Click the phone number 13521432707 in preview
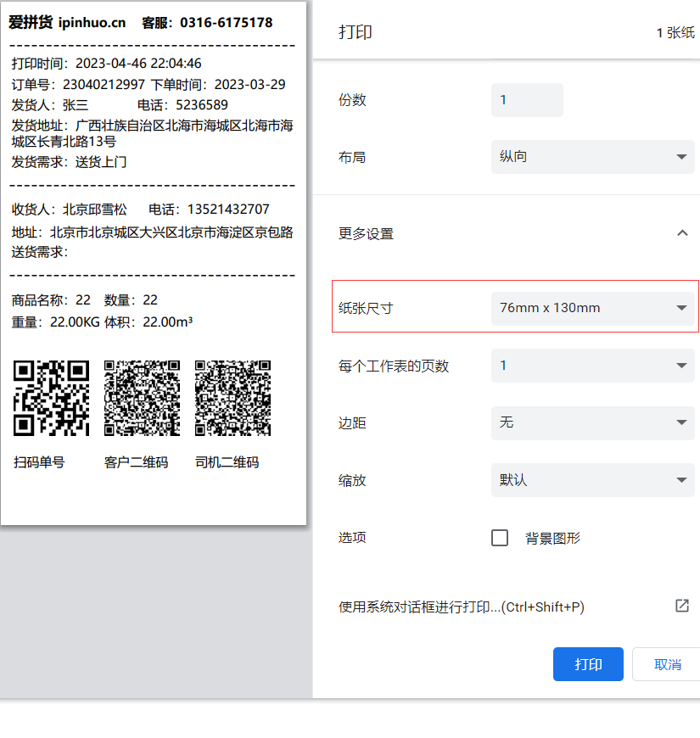 click(228, 209)
